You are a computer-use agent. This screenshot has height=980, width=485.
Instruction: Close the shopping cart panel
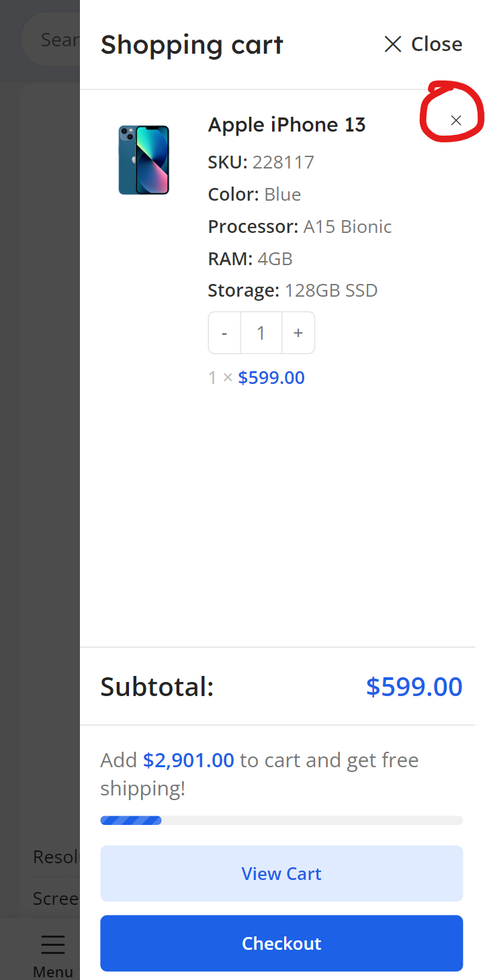(x=423, y=44)
